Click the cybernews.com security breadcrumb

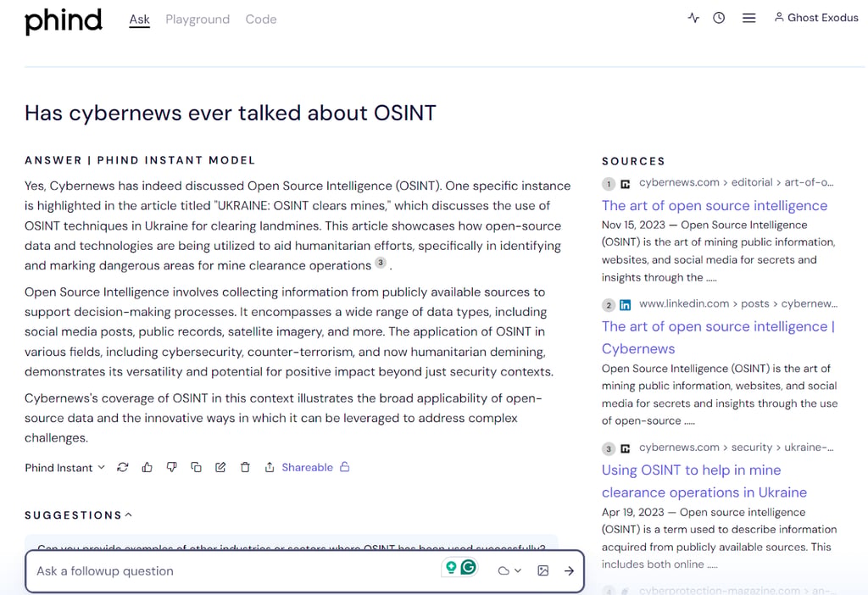click(x=737, y=448)
